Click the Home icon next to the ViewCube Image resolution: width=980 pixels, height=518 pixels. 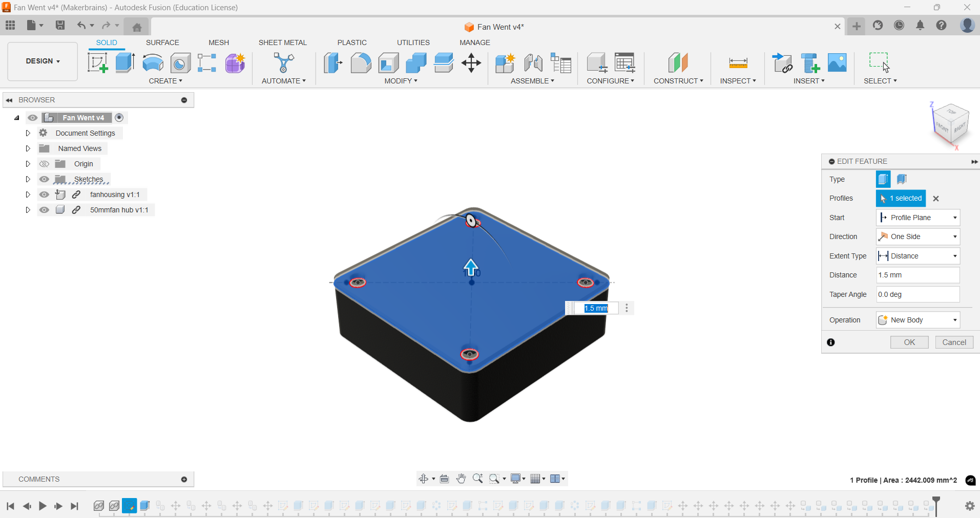click(x=136, y=27)
